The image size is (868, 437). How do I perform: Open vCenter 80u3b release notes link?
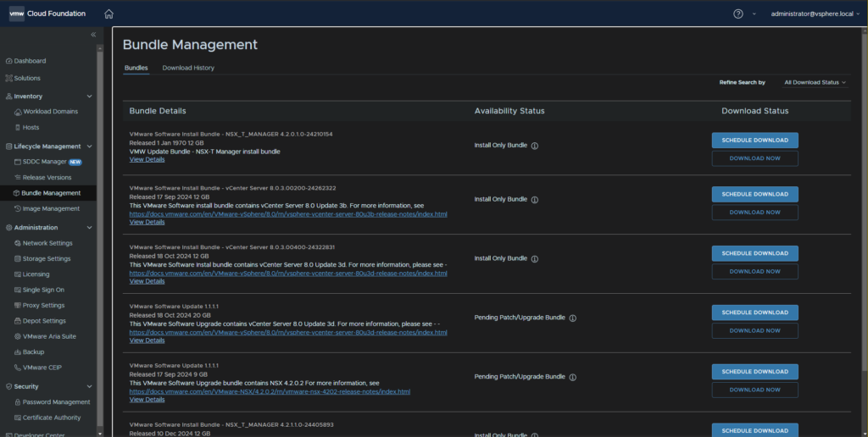coord(288,214)
